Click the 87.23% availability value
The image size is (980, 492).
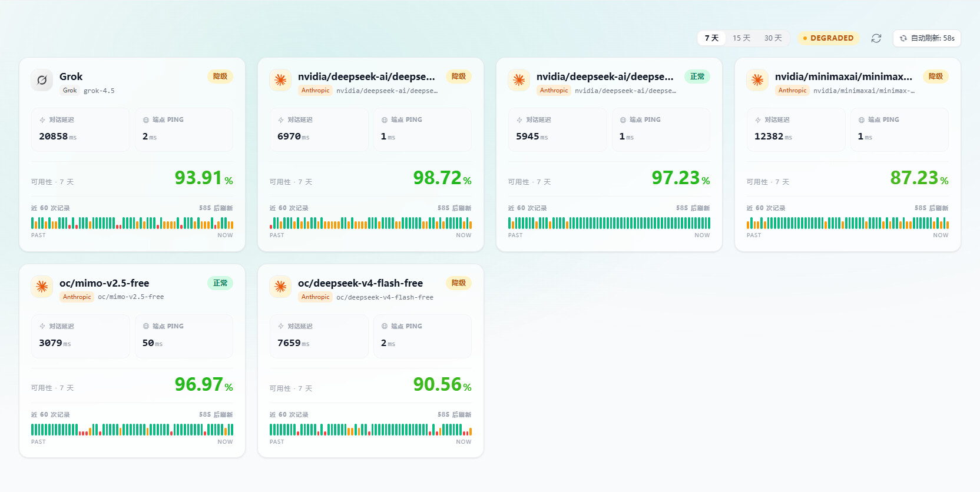pos(919,178)
